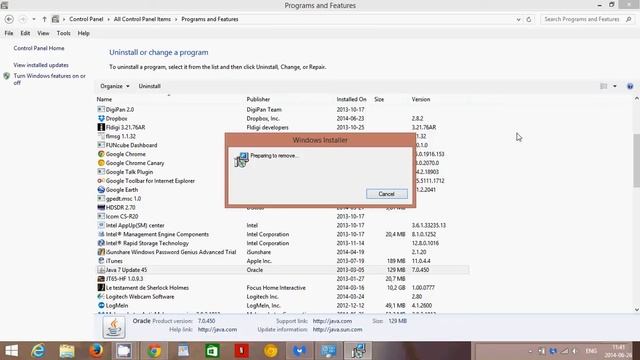Select the Google Chrome entry icon
Image resolution: width=640 pixels, height=360 pixels.
tap(101, 154)
